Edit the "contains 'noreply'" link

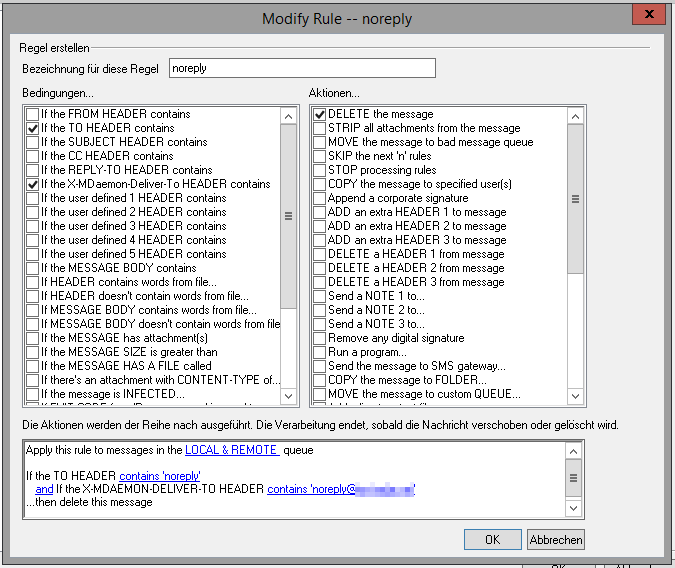click(x=160, y=475)
